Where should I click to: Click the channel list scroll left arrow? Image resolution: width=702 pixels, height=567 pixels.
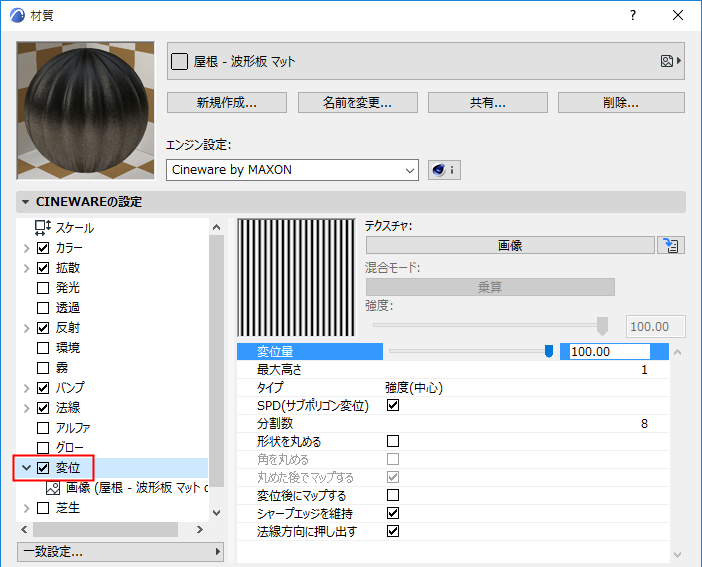pyautogui.click(x=24, y=529)
